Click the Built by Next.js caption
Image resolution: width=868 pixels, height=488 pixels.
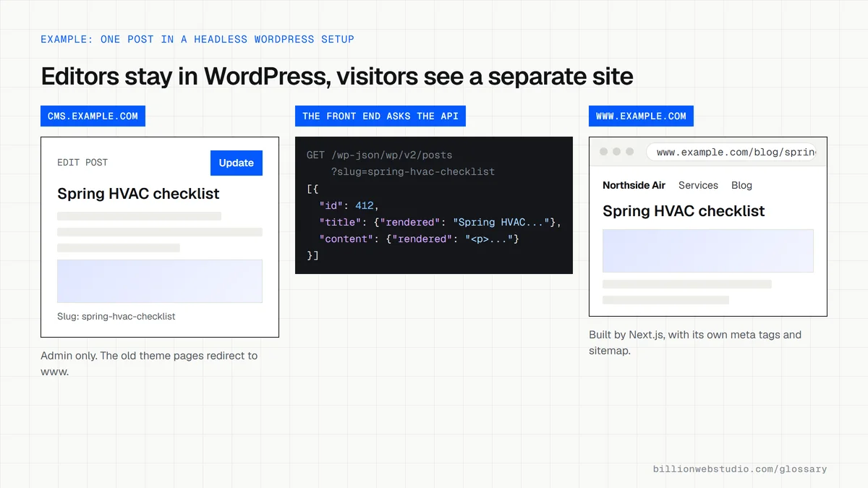(695, 343)
